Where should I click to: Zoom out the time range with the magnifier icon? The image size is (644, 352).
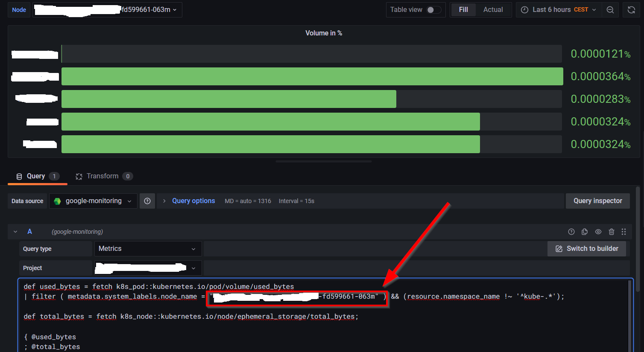610,9
